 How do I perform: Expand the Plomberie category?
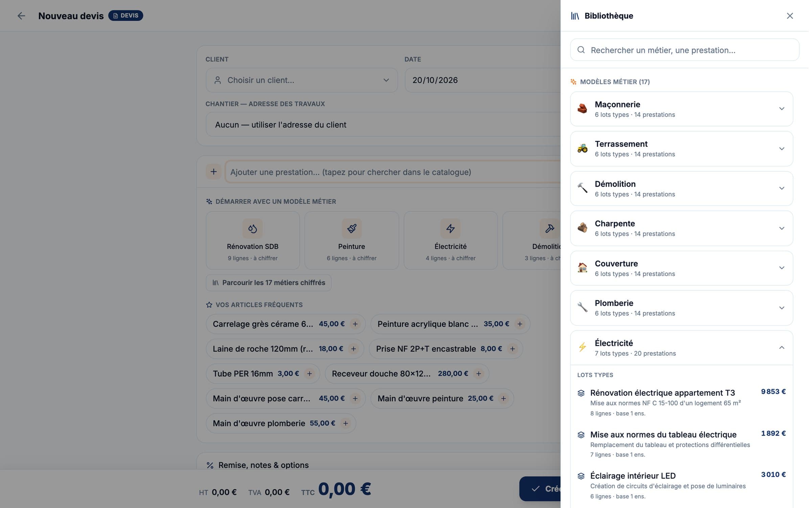tap(681, 308)
